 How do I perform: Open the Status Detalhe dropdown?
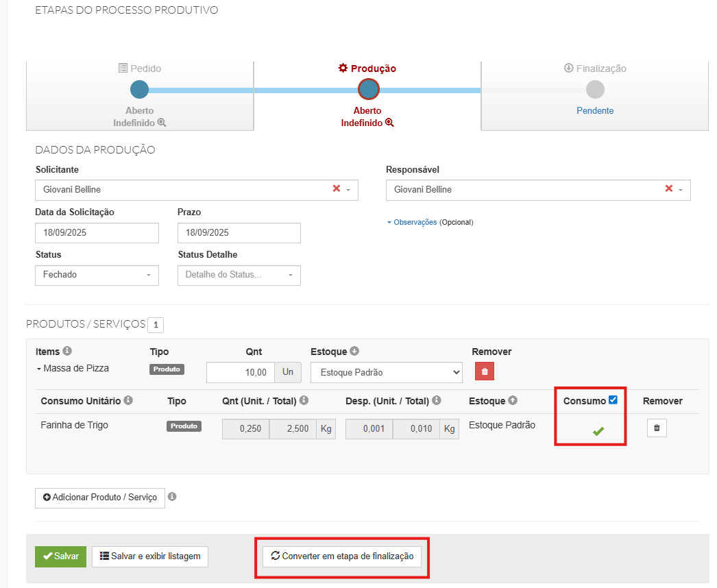point(239,275)
